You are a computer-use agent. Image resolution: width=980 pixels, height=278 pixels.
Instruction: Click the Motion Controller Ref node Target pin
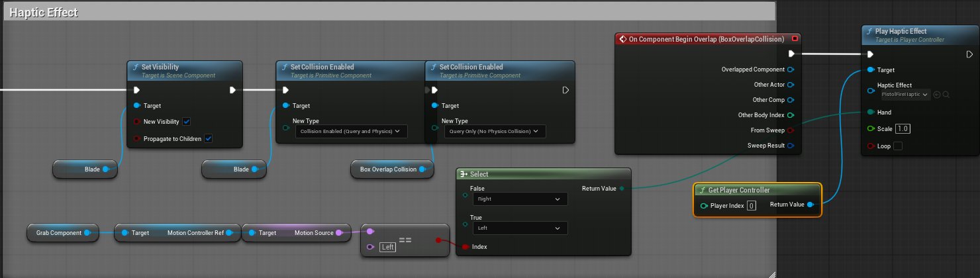click(x=124, y=233)
